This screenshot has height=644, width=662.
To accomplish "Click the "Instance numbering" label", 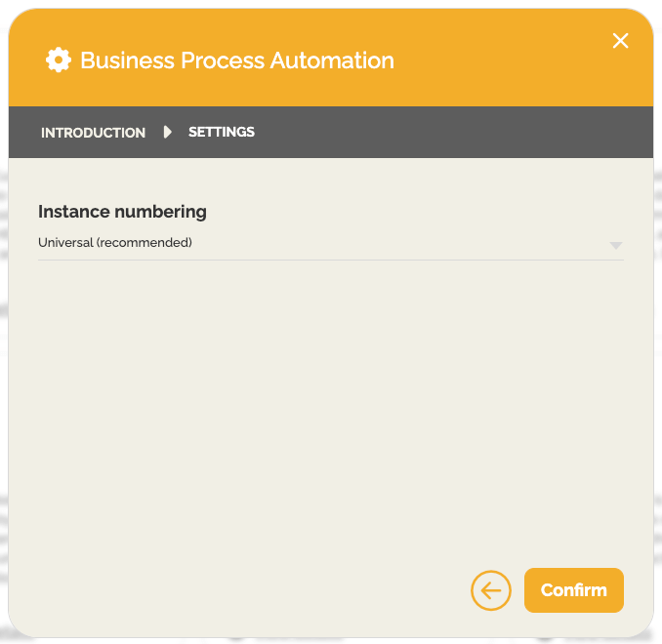I will tap(122, 212).
